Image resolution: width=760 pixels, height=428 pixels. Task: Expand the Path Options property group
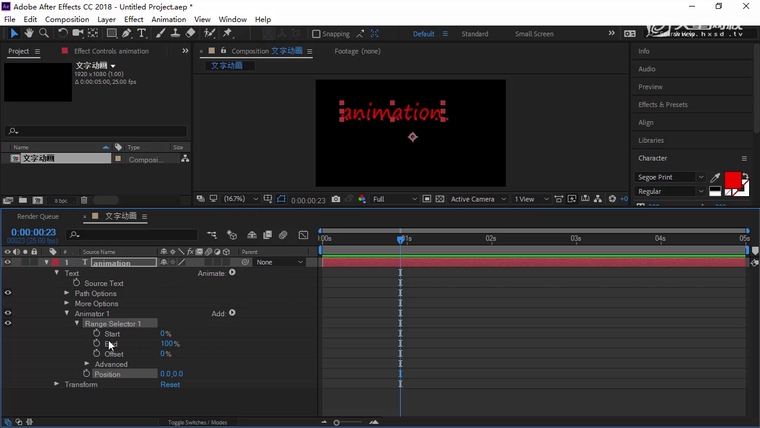tap(67, 293)
